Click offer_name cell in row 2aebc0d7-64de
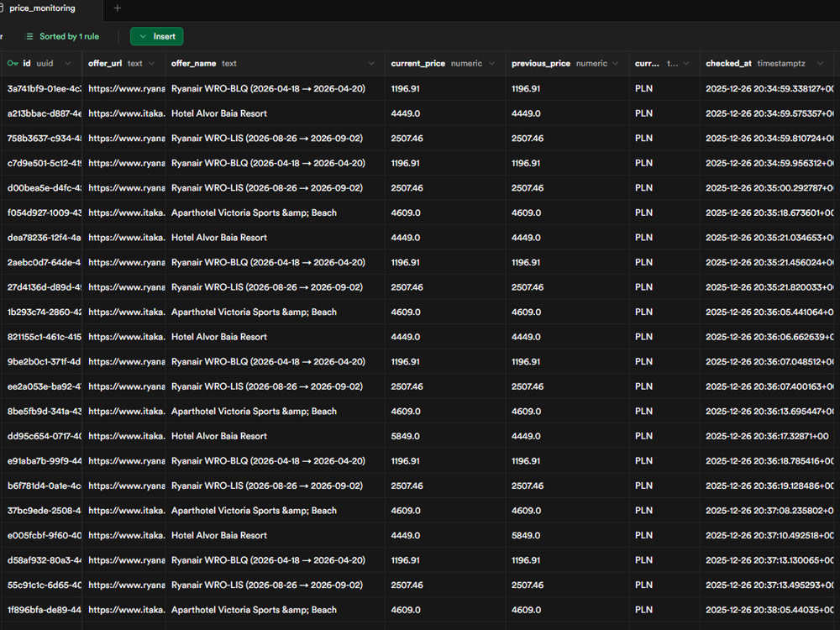Screen dimensions: 840x630 click(x=275, y=262)
